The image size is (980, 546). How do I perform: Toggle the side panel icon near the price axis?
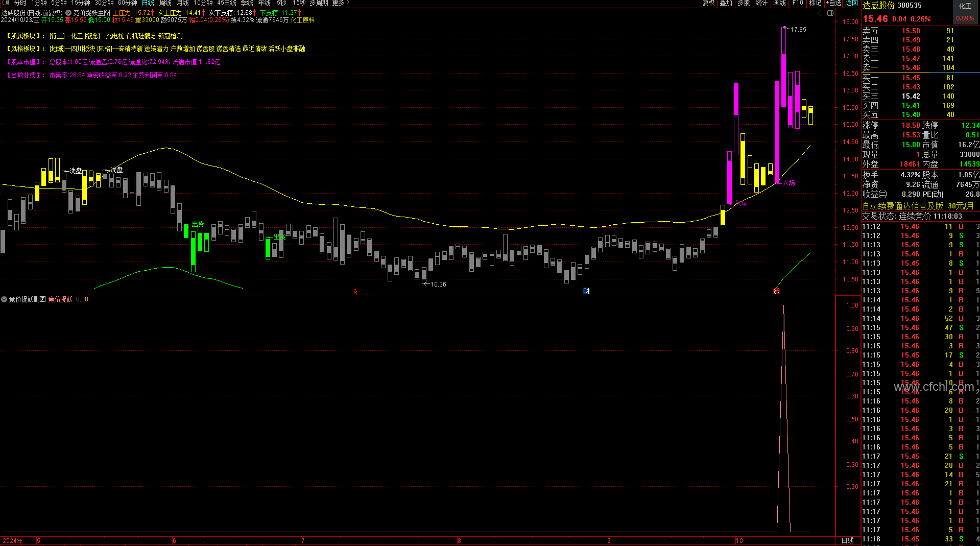coord(830,13)
